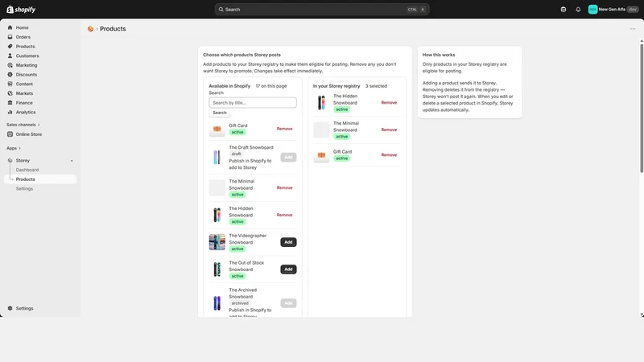Click the magnifier icon in top search

click(221, 10)
